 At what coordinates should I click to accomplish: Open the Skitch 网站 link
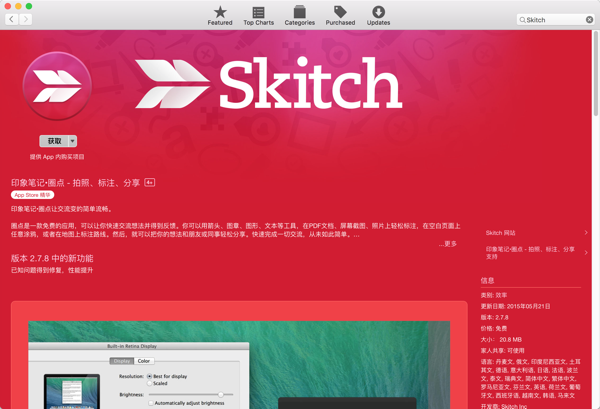tap(501, 233)
